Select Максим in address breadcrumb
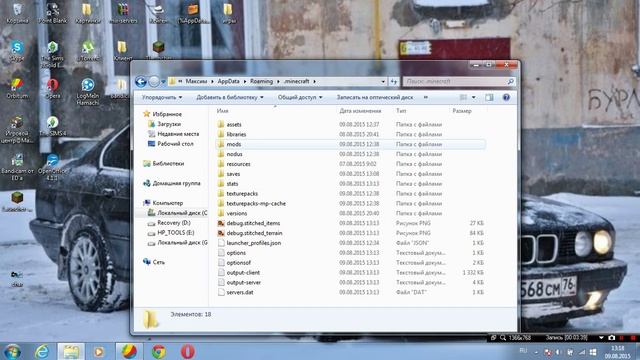Image resolution: width=640 pixels, height=360 pixels. coord(196,82)
